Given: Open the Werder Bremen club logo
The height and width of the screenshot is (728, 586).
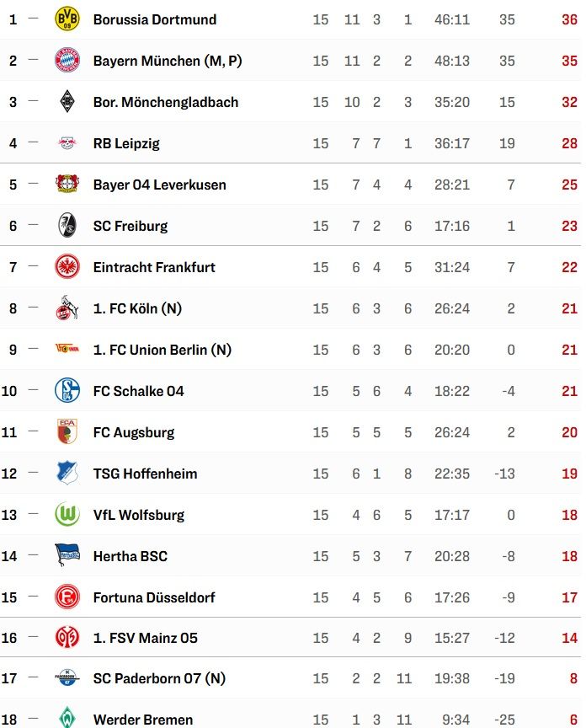Looking at the screenshot, I should point(67,720).
